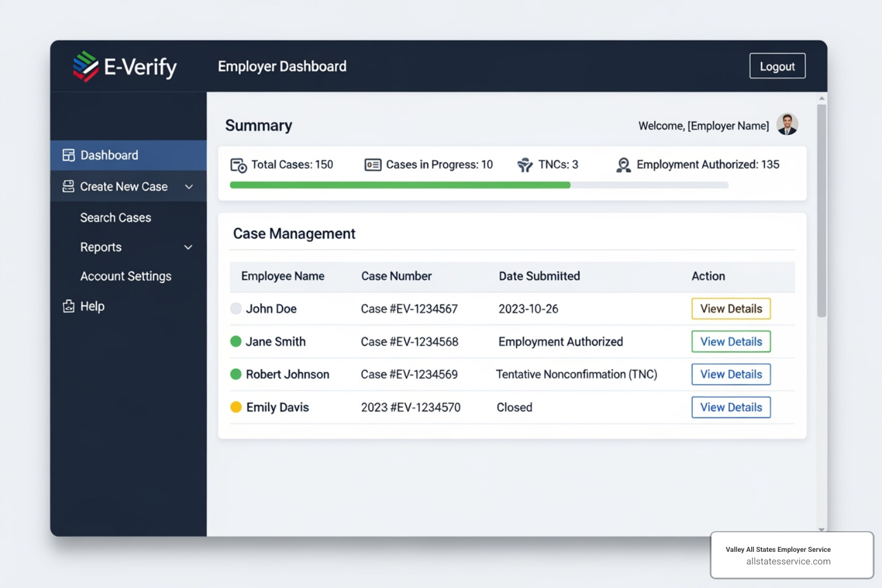This screenshot has height=588, width=882.
Task: Navigate to Account Settings
Action: pyautogui.click(x=126, y=276)
